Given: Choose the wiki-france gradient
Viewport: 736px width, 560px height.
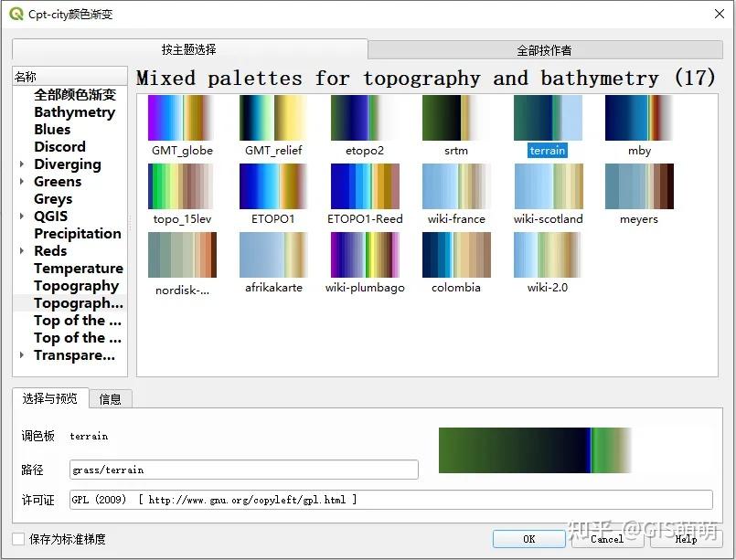Looking at the screenshot, I should pos(456,186).
